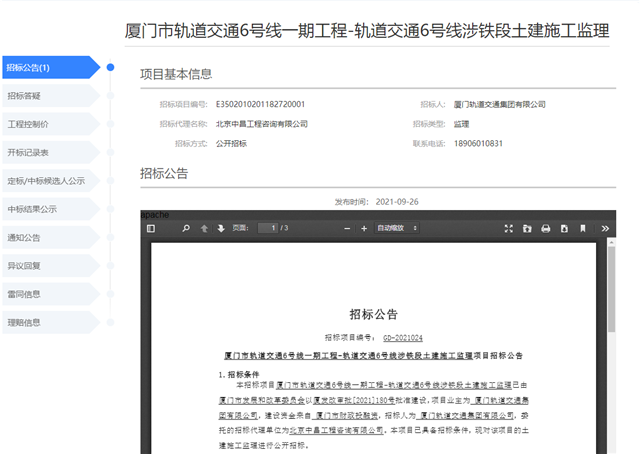Print the PDF document
The width and height of the screenshot is (640, 454).
click(546, 229)
